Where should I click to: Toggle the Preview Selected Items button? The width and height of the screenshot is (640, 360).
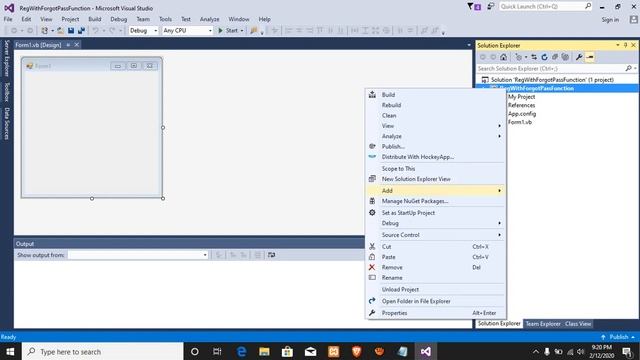pyautogui.click(x=590, y=57)
